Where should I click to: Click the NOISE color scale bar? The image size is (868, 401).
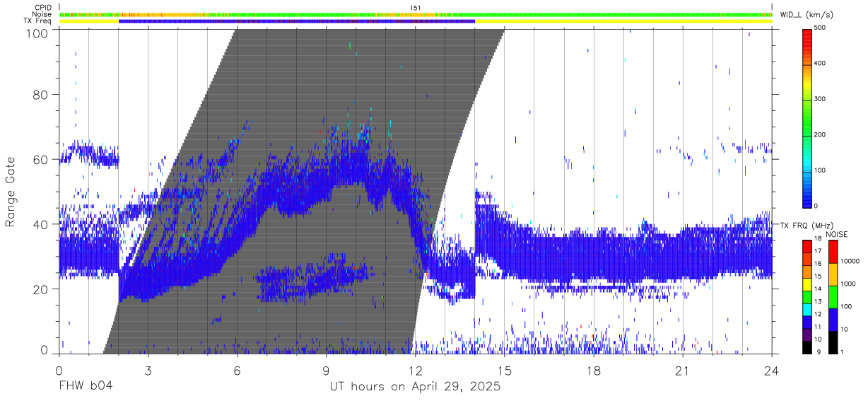pos(833,296)
